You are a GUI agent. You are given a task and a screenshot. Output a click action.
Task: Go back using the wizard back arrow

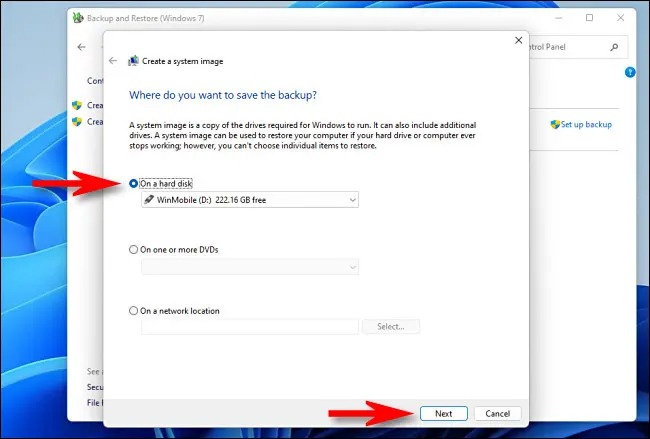(113, 61)
